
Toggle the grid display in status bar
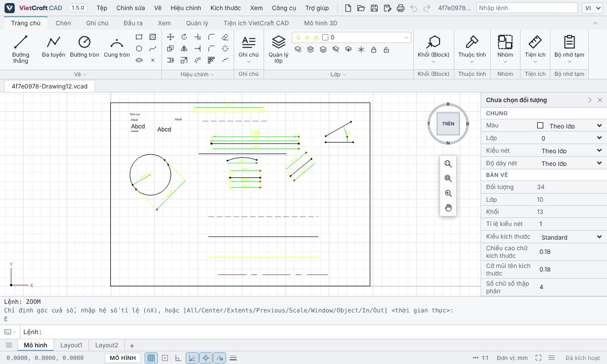(x=151, y=358)
